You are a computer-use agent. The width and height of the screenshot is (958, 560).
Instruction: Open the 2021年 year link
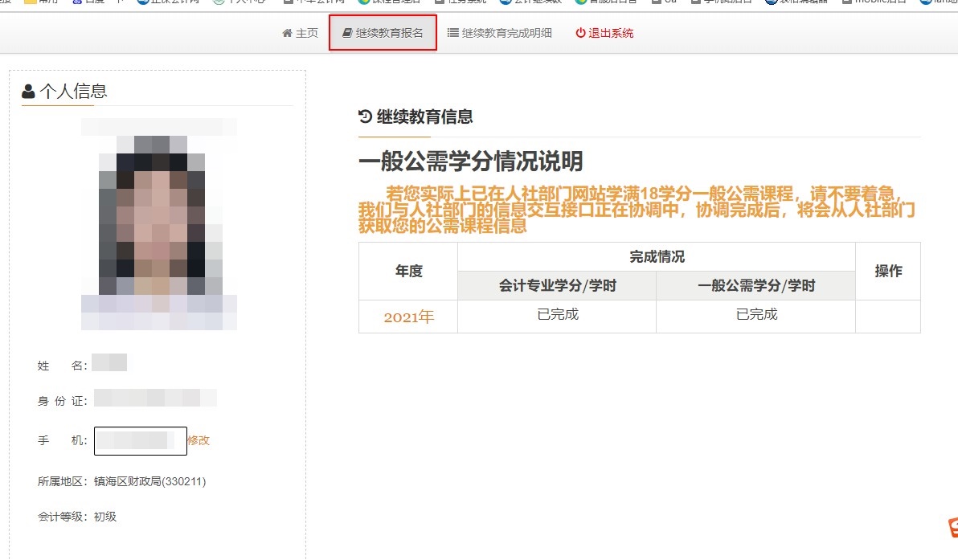[x=408, y=317]
